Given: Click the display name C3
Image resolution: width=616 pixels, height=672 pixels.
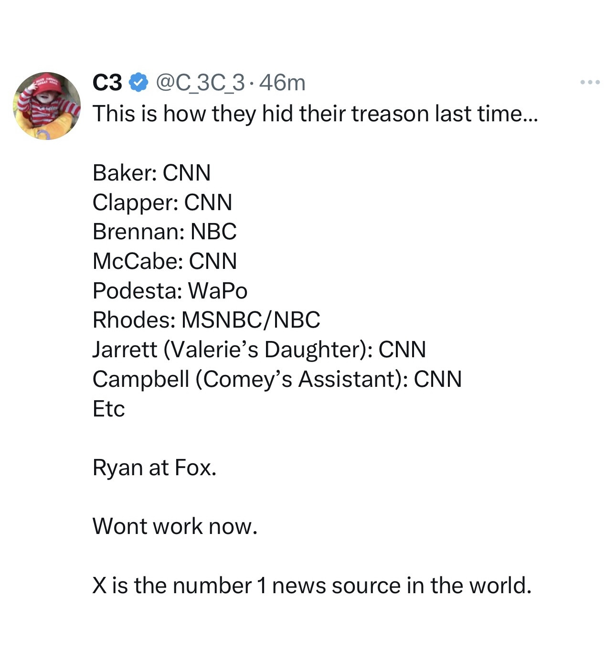Looking at the screenshot, I should (x=107, y=83).
